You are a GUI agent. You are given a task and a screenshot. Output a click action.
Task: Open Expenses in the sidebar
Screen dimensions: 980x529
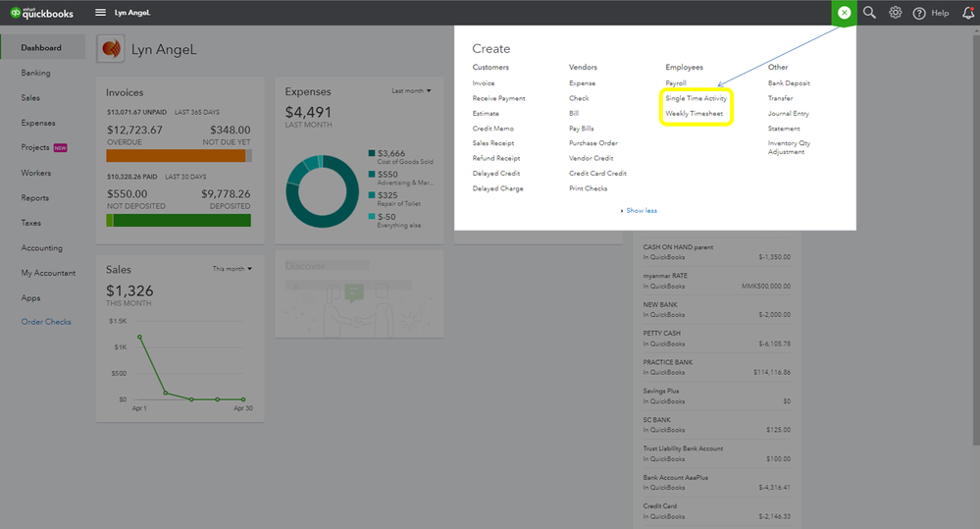point(38,124)
